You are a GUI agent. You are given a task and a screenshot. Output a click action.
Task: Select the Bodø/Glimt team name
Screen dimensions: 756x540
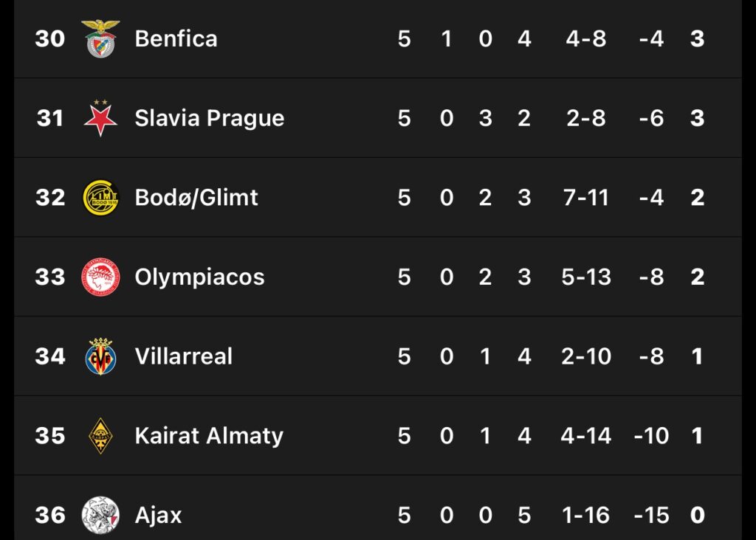[196, 198]
